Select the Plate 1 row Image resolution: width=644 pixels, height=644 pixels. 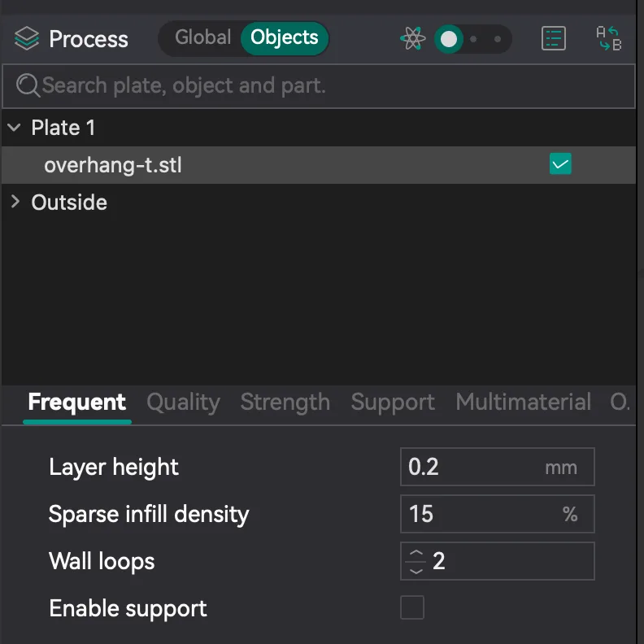319,128
